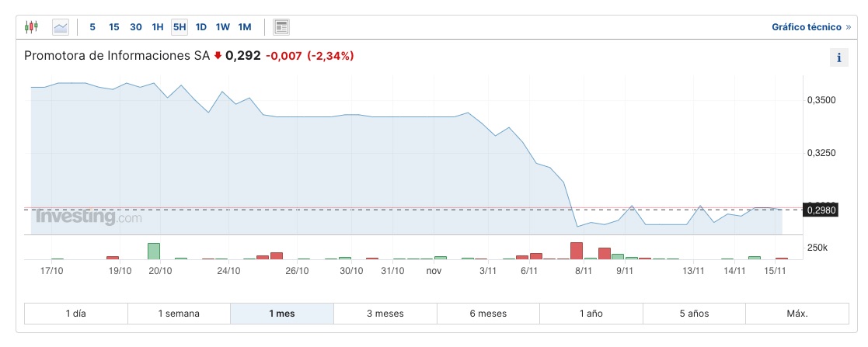Select the area chart type icon
This screenshot has width=868, height=347.
pyautogui.click(x=61, y=27)
